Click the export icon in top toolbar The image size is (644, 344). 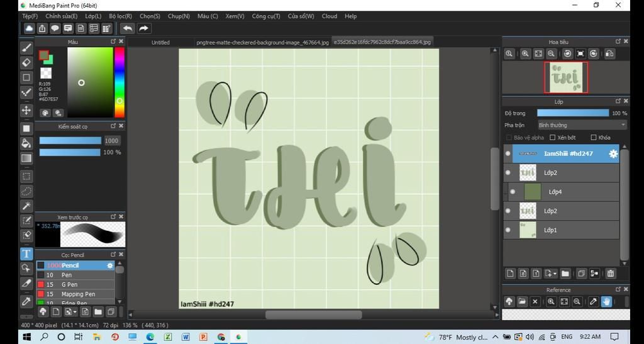point(42,28)
